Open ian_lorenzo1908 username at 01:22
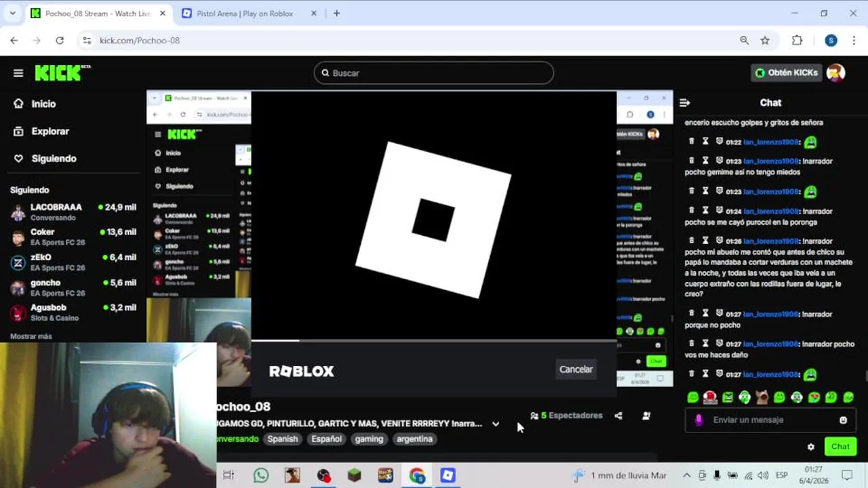This screenshot has height=488, width=868. click(x=770, y=142)
